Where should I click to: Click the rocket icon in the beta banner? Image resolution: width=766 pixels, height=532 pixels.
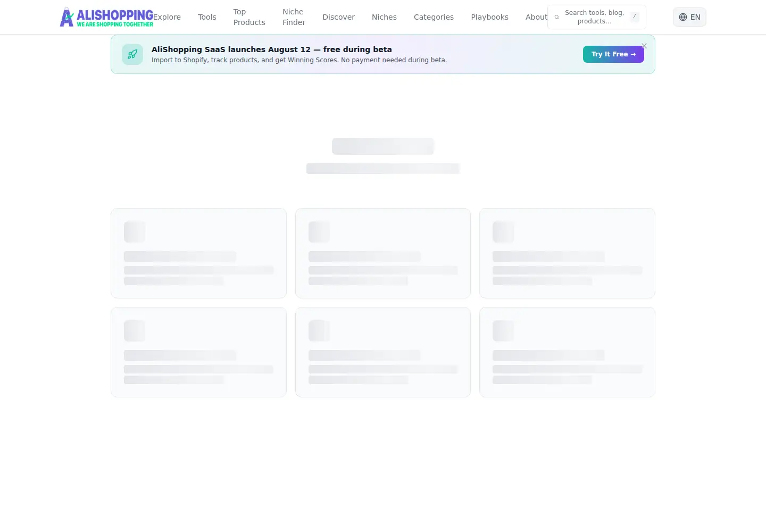132,54
